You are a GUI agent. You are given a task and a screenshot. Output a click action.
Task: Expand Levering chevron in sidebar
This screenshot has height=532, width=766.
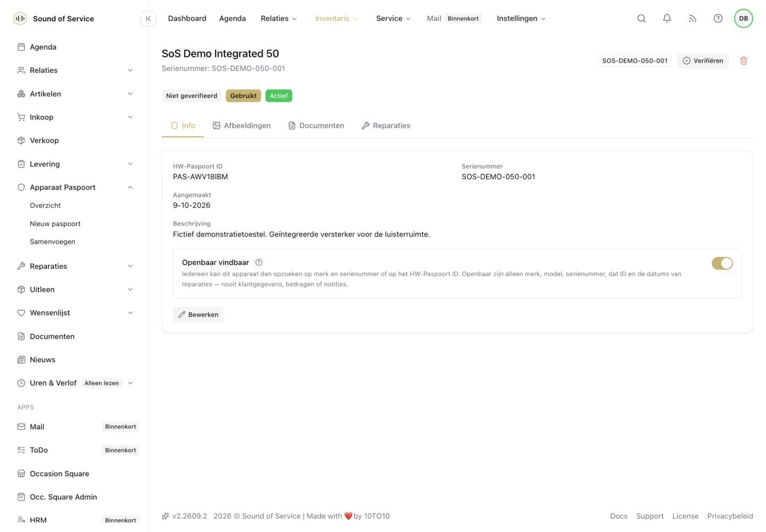130,164
